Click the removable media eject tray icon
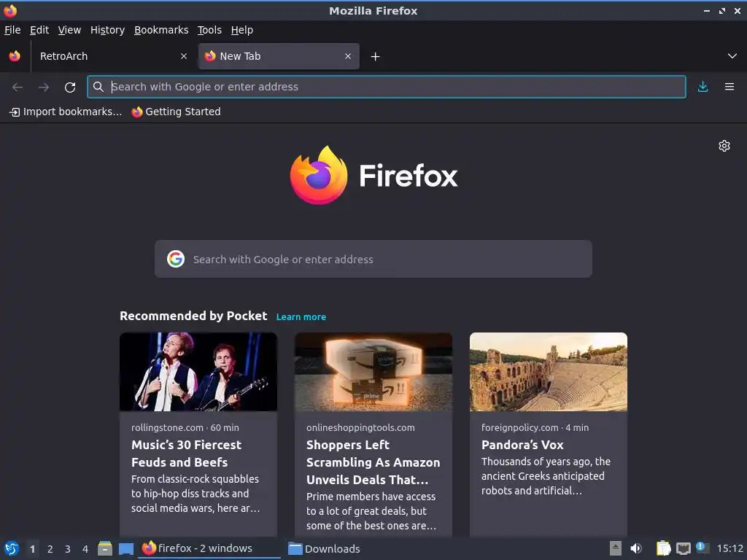The width and height of the screenshot is (747, 560). (x=616, y=548)
